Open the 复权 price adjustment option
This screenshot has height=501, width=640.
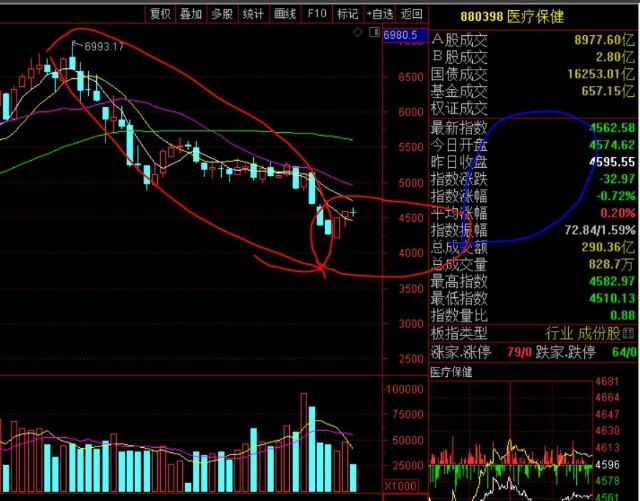point(160,14)
